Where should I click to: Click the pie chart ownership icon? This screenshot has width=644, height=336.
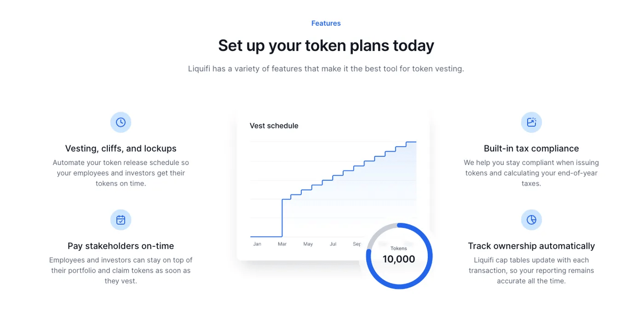[531, 220]
